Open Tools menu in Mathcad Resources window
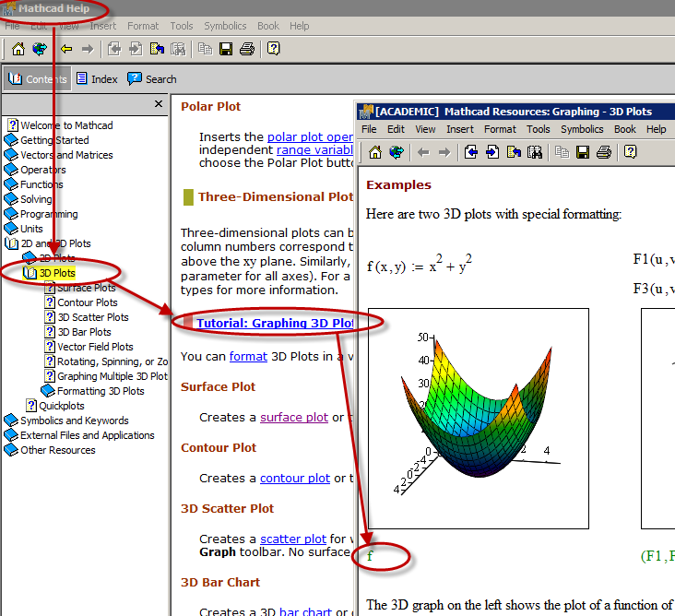This screenshot has width=675, height=616. click(x=539, y=129)
